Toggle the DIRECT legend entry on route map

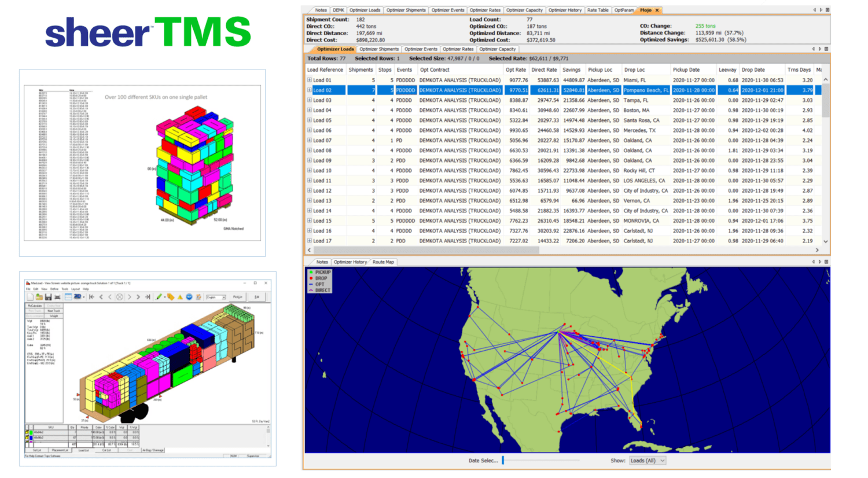[322, 290]
